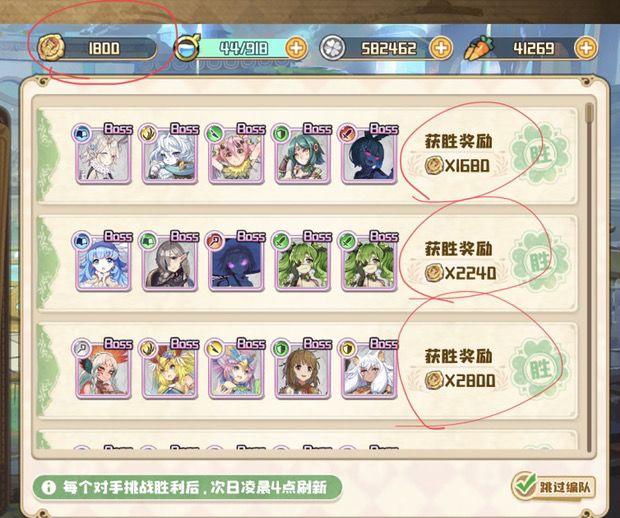
Task: Tap the carrot currency icon
Action: click(479, 48)
